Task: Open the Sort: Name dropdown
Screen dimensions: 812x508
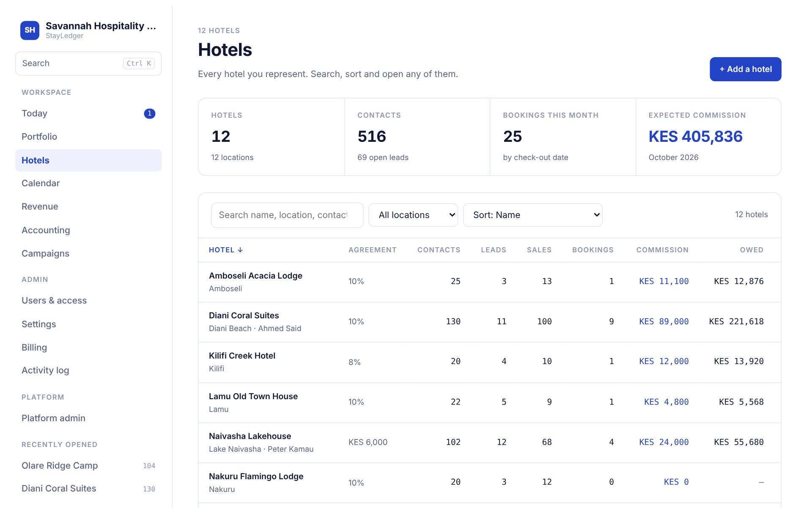Action: [x=532, y=215]
